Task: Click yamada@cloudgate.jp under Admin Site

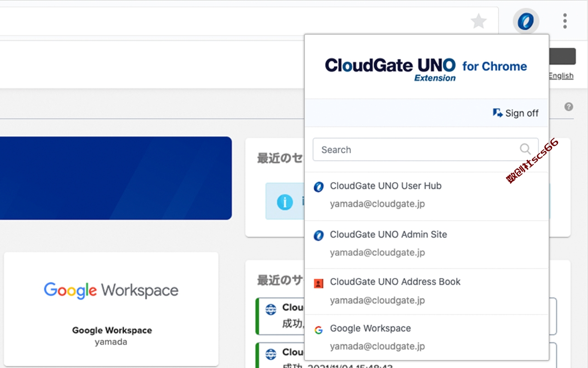Action: pyautogui.click(x=377, y=253)
